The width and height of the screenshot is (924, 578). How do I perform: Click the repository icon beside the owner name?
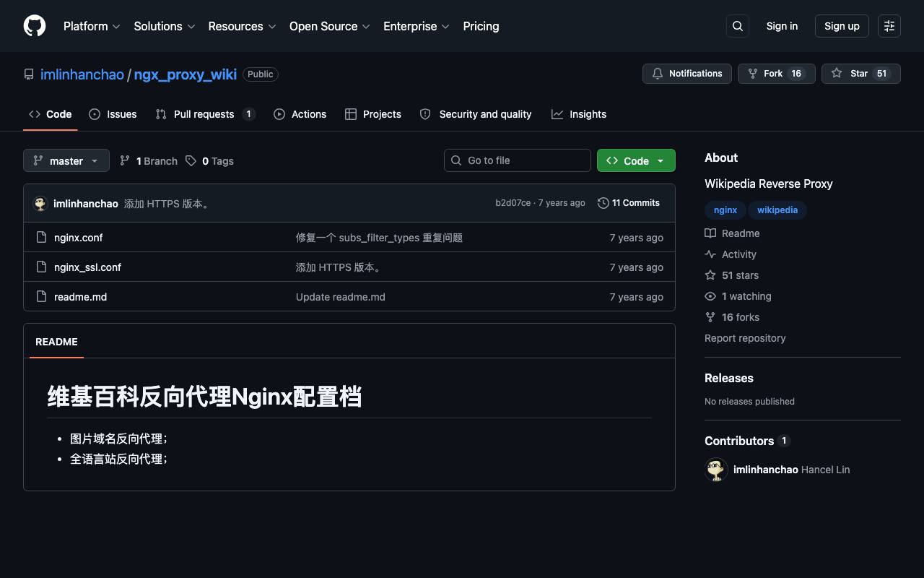[29, 74]
